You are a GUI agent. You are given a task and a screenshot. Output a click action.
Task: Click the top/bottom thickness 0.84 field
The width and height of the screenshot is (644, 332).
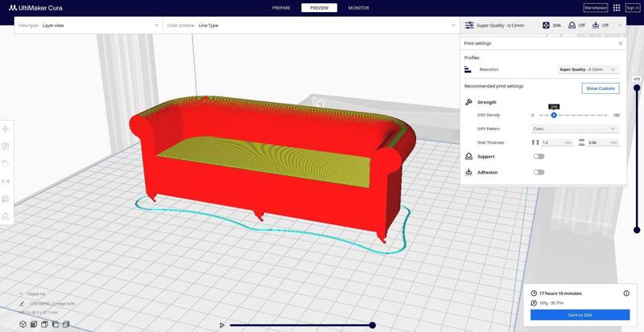tap(603, 142)
